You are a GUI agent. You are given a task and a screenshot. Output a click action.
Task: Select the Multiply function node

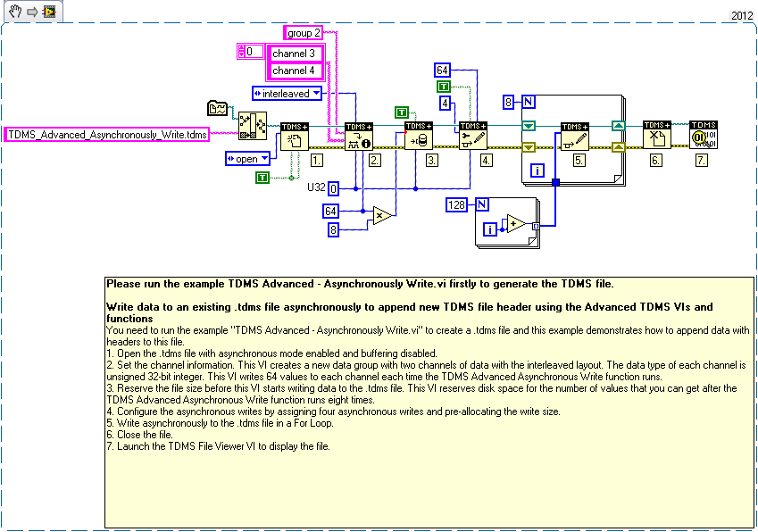[x=382, y=215]
